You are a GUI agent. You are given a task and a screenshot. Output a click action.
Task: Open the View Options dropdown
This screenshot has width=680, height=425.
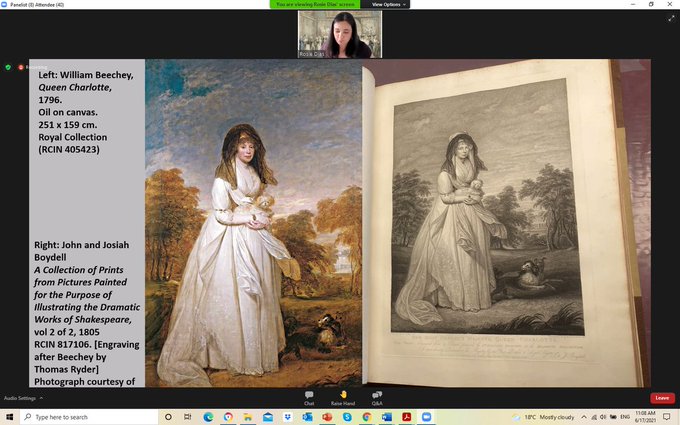click(389, 4)
